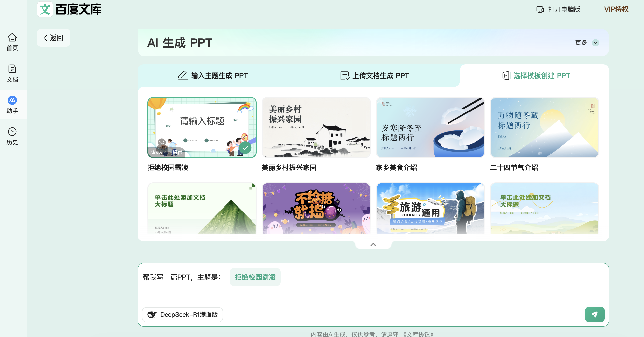Expand the 更多 dropdown arrow
This screenshot has height=337, width=644.
click(596, 43)
